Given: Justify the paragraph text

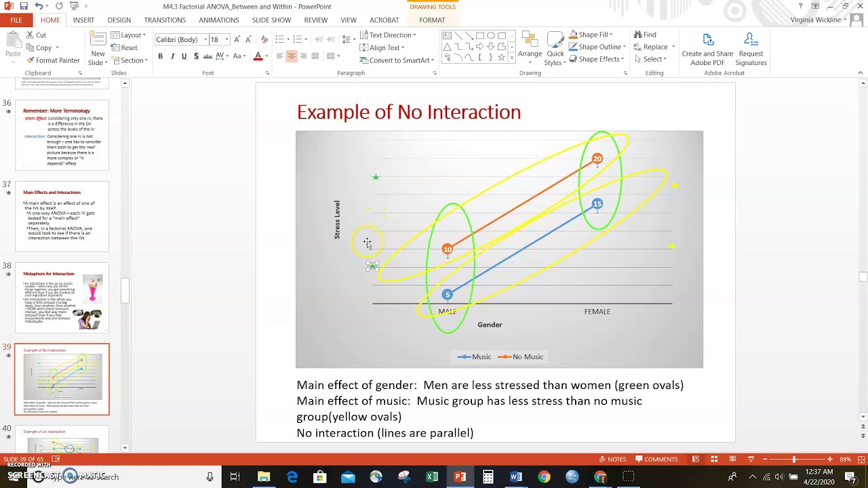Looking at the screenshot, I should [315, 56].
